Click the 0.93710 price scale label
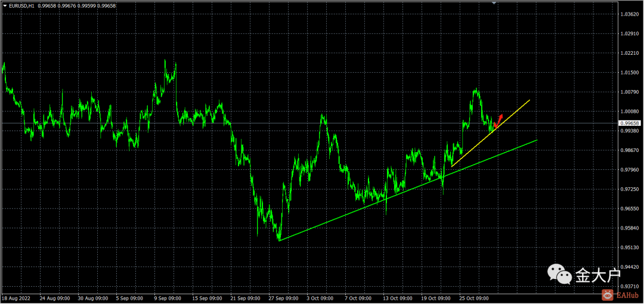This screenshot has height=304, width=644. (x=629, y=286)
